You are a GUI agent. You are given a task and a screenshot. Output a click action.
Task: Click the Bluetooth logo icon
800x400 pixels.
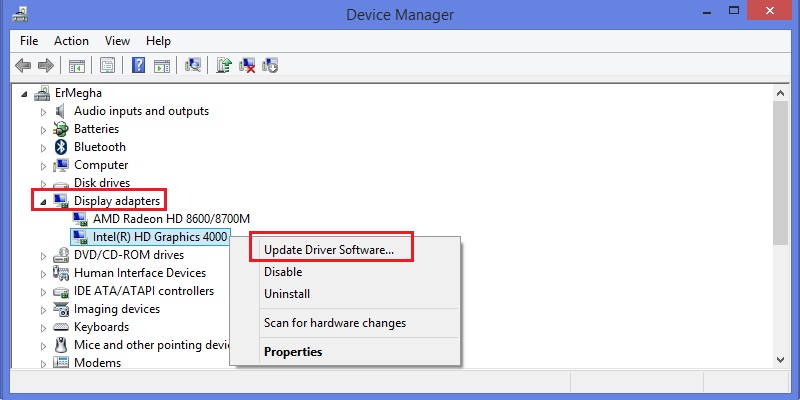click(x=61, y=147)
